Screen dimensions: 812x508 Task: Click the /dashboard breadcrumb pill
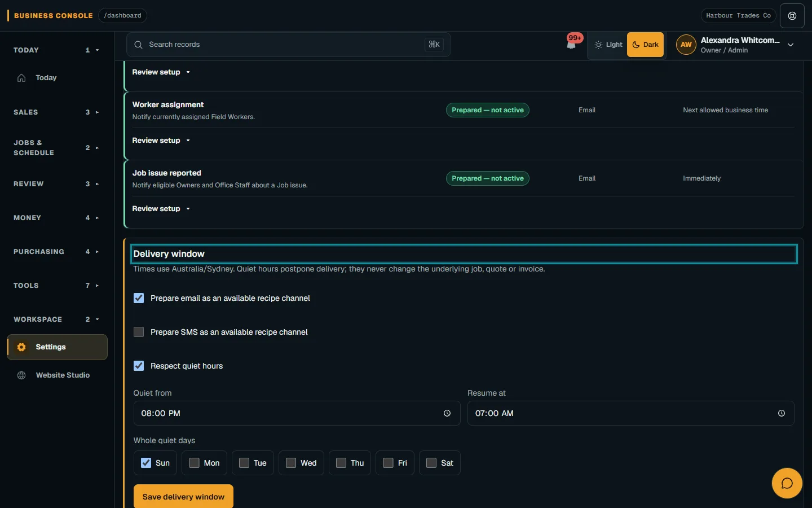pyautogui.click(x=122, y=16)
